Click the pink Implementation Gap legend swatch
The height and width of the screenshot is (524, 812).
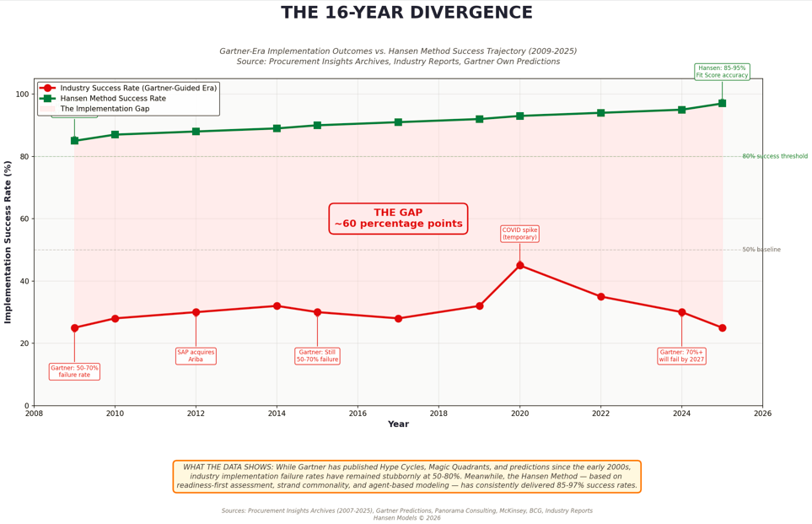(51, 109)
